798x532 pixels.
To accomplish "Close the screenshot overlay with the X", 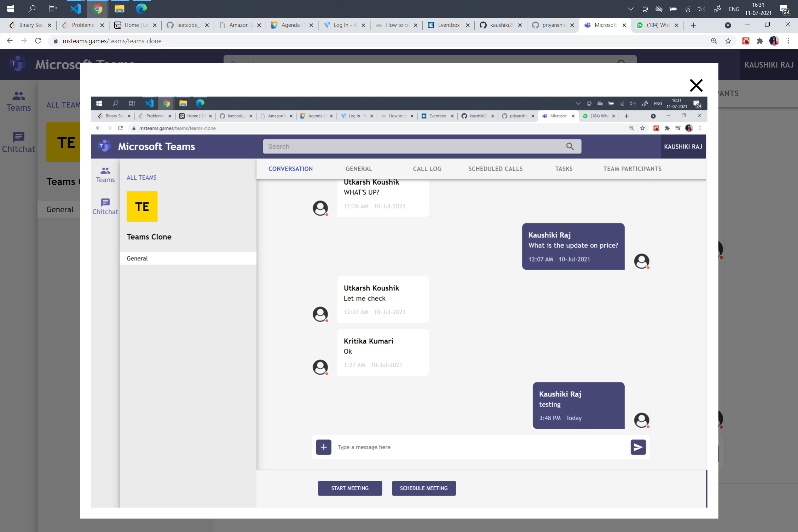I will point(696,85).
